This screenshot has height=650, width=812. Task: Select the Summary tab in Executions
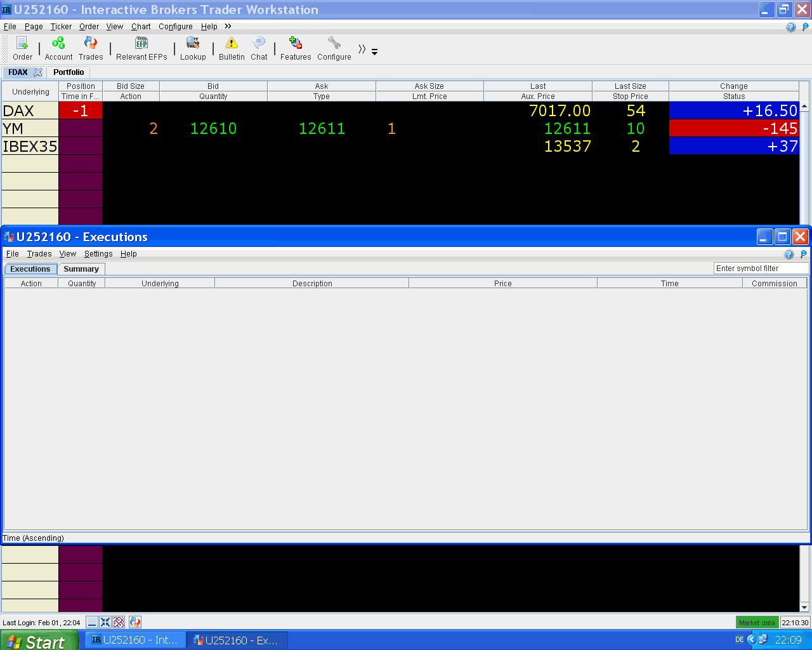[x=81, y=269]
